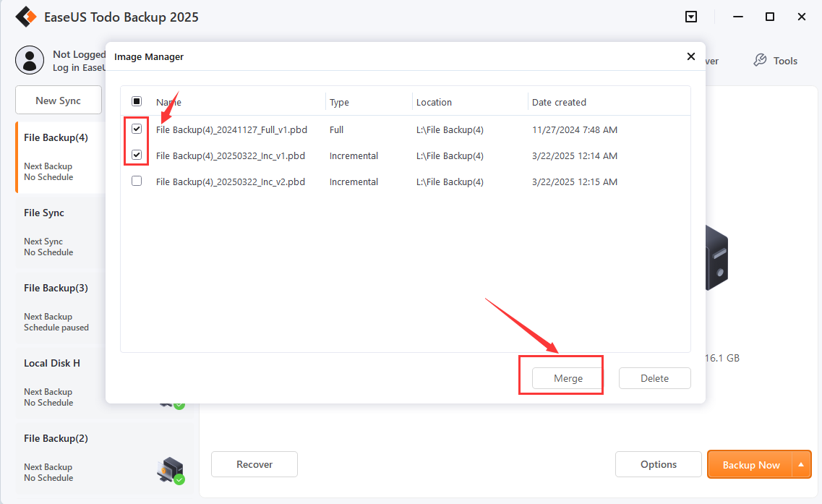This screenshot has width=822, height=504.
Task: Open the title bar dropdown menu icon
Action: [691, 17]
